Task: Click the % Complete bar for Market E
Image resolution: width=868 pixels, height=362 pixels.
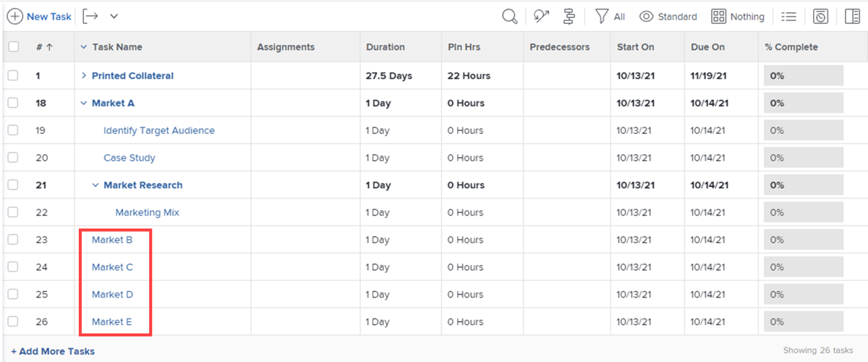Action: (x=803, y=322)
